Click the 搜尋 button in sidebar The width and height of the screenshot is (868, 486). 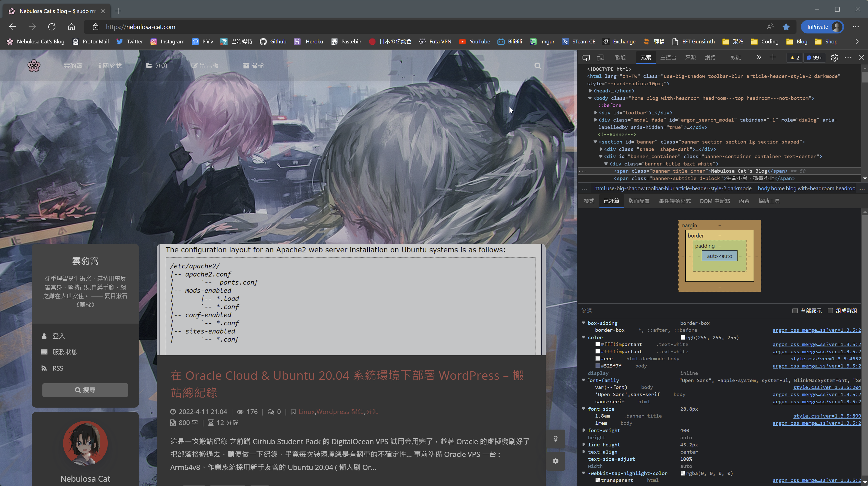[x=85, y=390]
